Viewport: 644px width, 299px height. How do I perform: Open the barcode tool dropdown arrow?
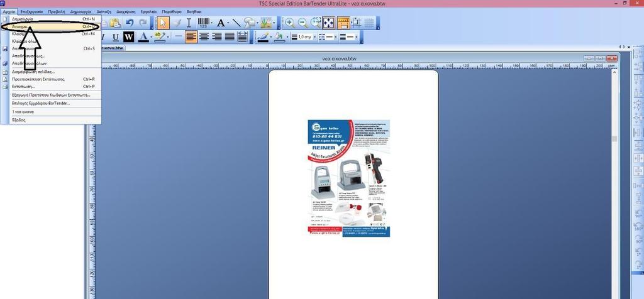coord(211,23)
